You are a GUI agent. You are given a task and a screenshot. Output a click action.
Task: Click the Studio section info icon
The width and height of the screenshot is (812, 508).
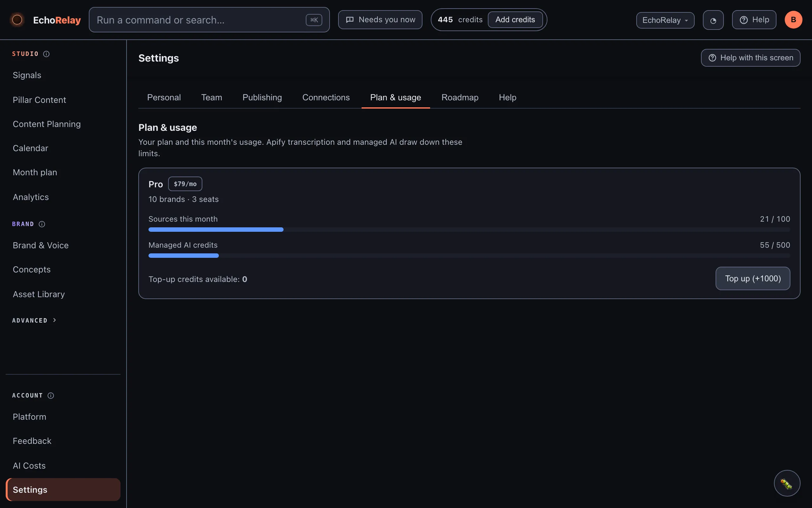coord(46,54)
